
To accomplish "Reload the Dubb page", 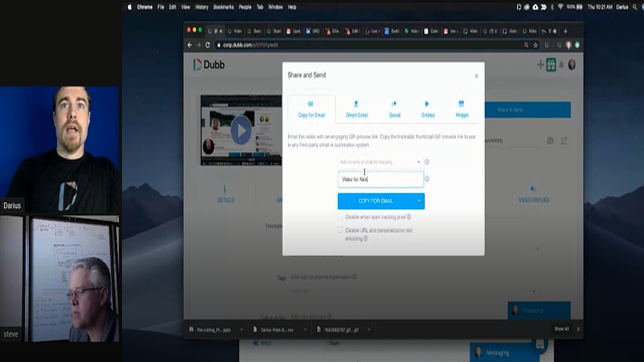I will pyautogui.click(x=207, y=45).
